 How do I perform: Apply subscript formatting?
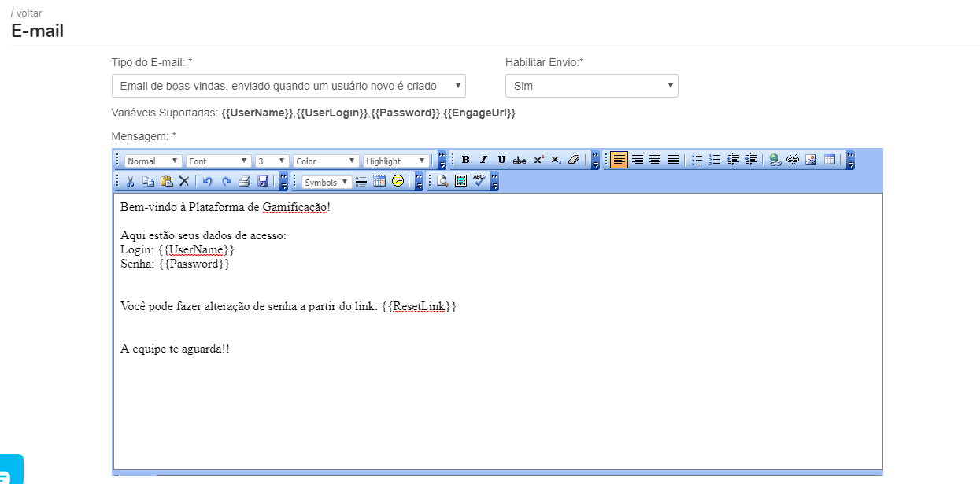[556, 160]
